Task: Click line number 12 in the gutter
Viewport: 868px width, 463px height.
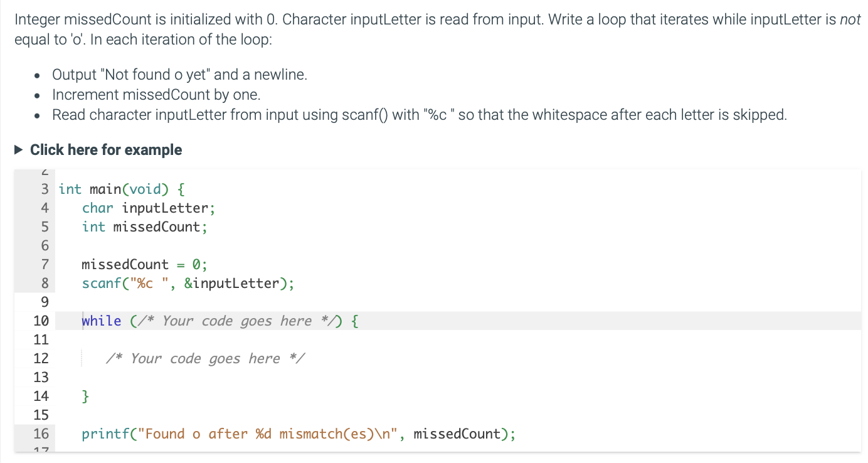Action: coord(41,358)
